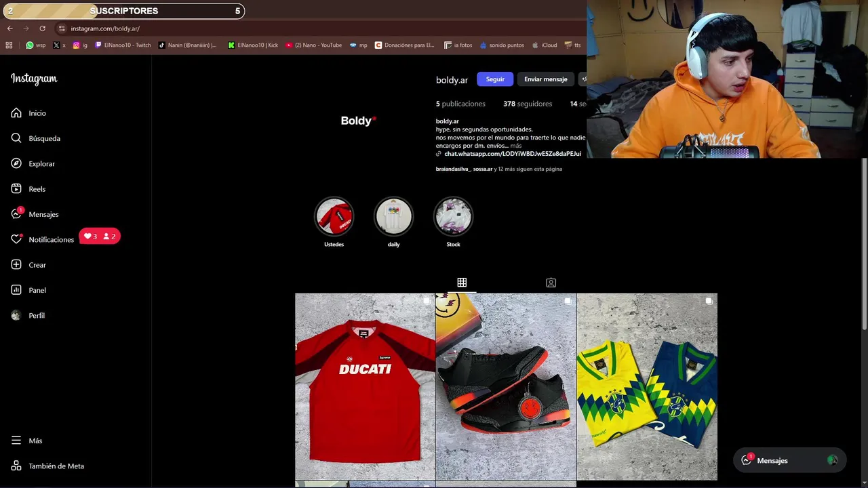Open the floating Mensajes panel
868x488 pixels.
click(x=789, y=460)
